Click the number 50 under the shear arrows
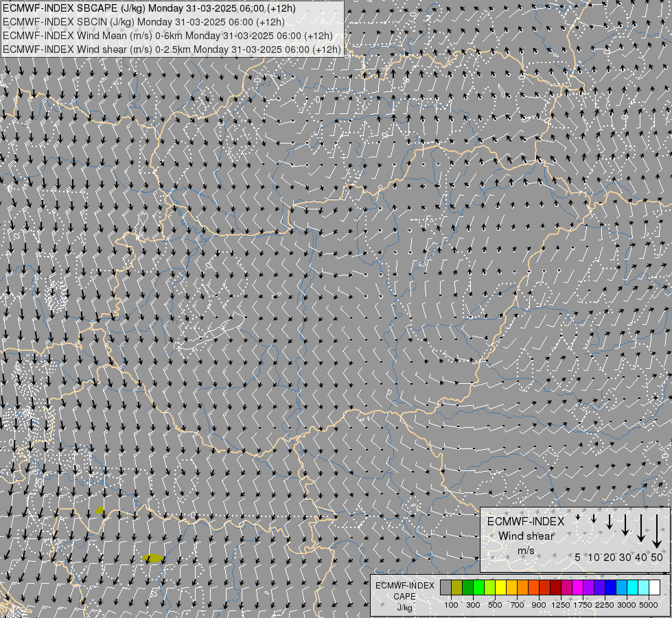This screenshot has width=672, height=618. coord(657,557)
